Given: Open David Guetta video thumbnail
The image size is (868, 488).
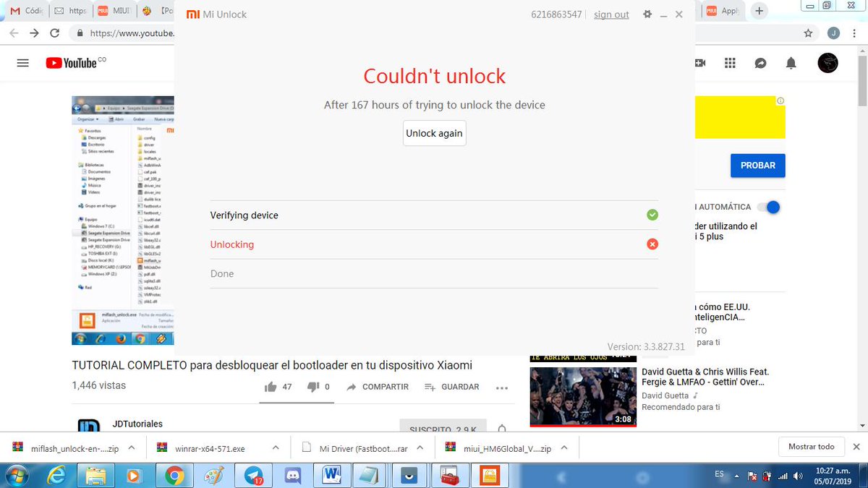Looking at the screenshot, I should (x=583, y=396).
